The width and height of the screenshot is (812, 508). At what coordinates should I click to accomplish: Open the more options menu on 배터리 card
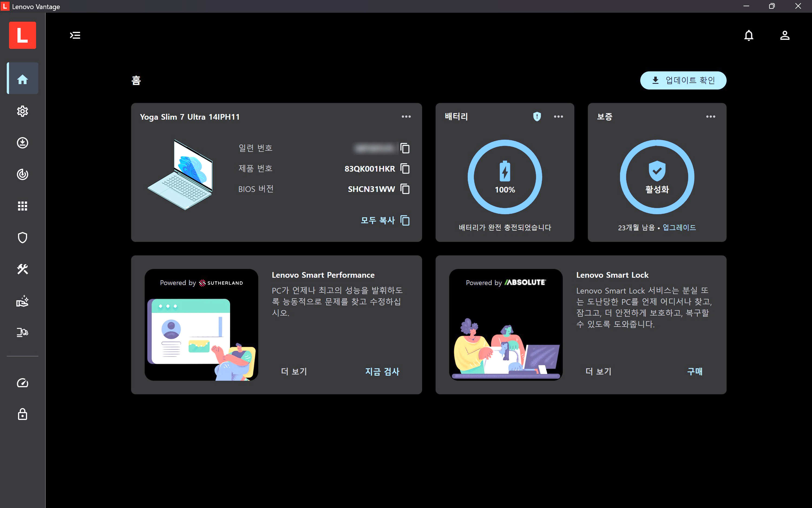[x=559, y=117]
